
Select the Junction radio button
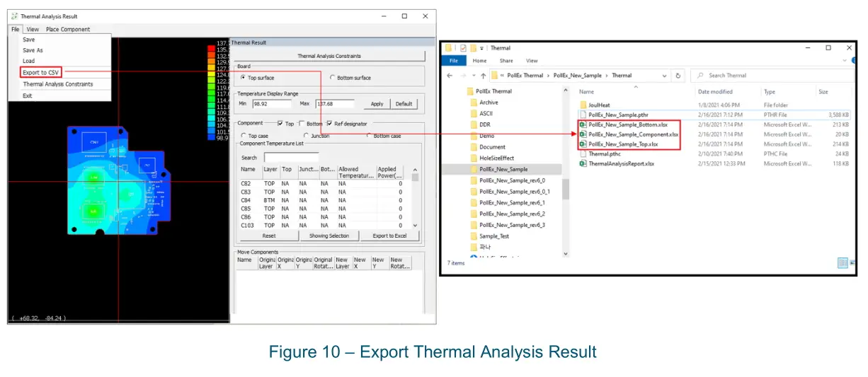click(306, 136)
